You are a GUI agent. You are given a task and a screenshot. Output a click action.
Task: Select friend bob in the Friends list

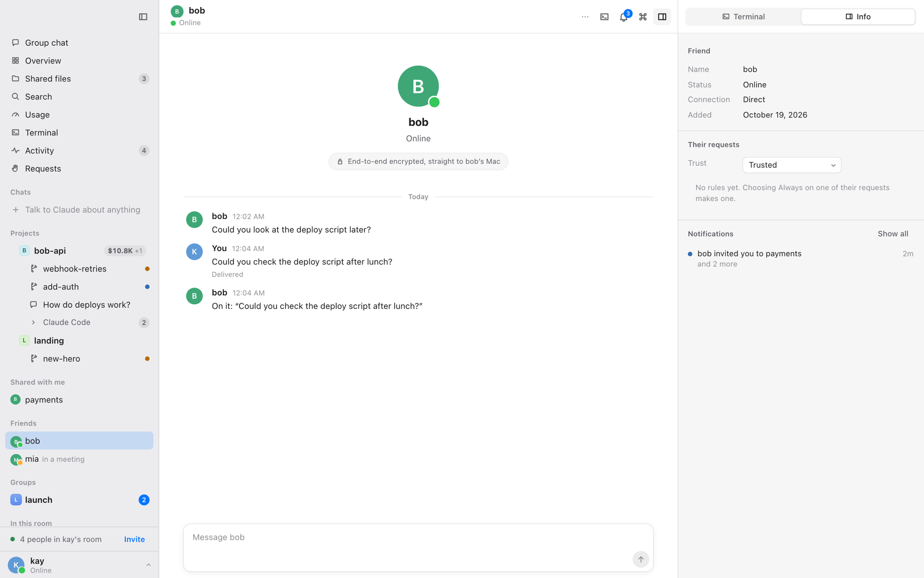(x=79, y=441)
